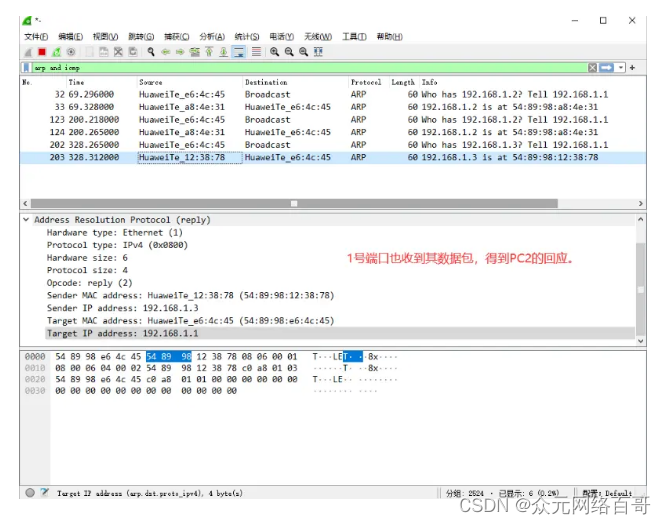
Task: Sort packets by the No. column header
Action: (x=43, y=82)
